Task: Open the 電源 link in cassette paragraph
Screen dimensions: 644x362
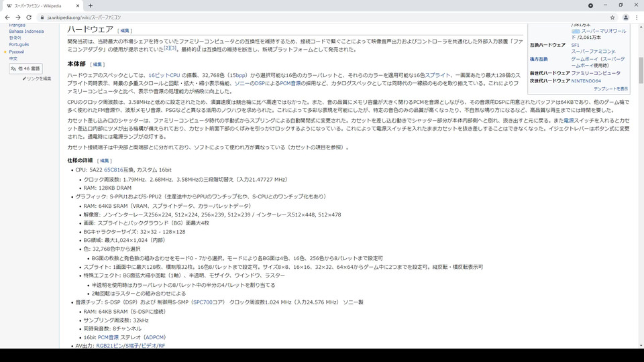Action: click(568, 121)
